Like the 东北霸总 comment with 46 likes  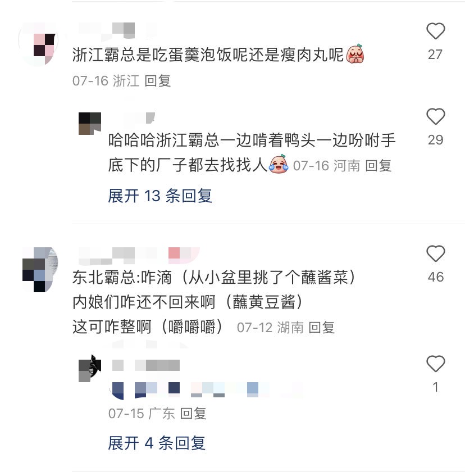pyautogui.click(x=436, y=253)
